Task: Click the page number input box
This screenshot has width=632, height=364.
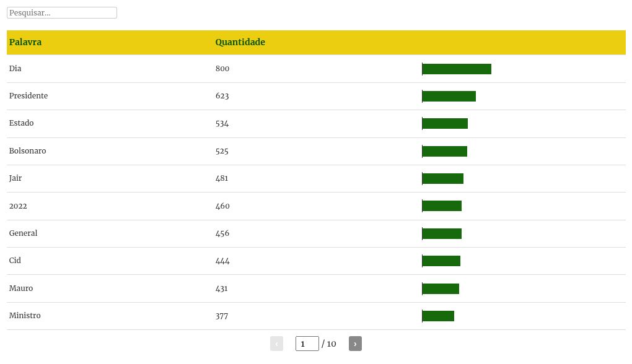Action: click(x=307, y=344)
